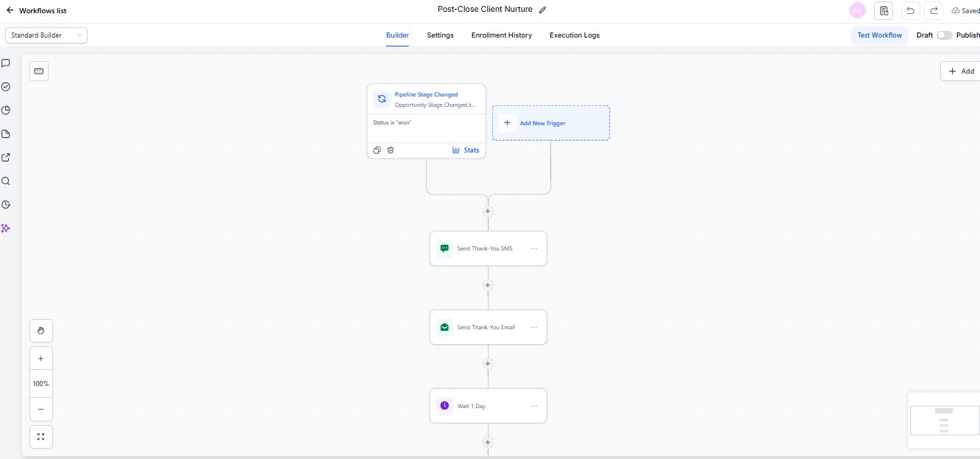The width and height of the screenshot is (980, 459).
Task: Open Stats for the trigger
Action: click(466, 150)
